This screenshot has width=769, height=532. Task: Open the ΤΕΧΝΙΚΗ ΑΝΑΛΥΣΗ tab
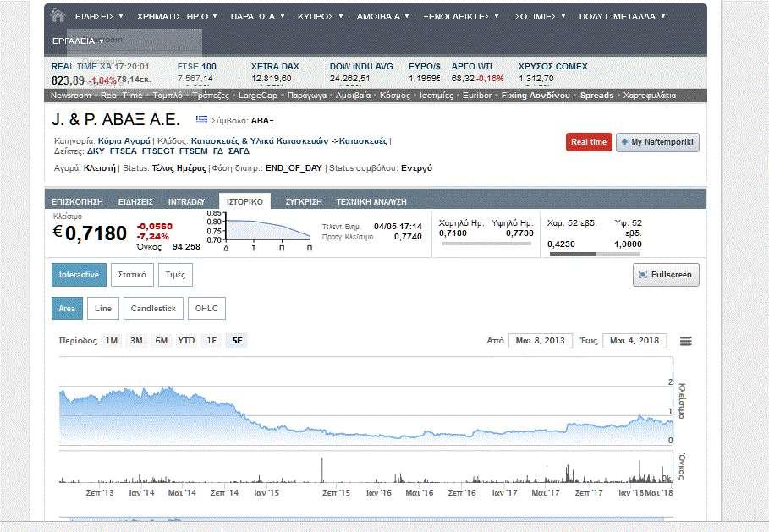coord(371,201)
